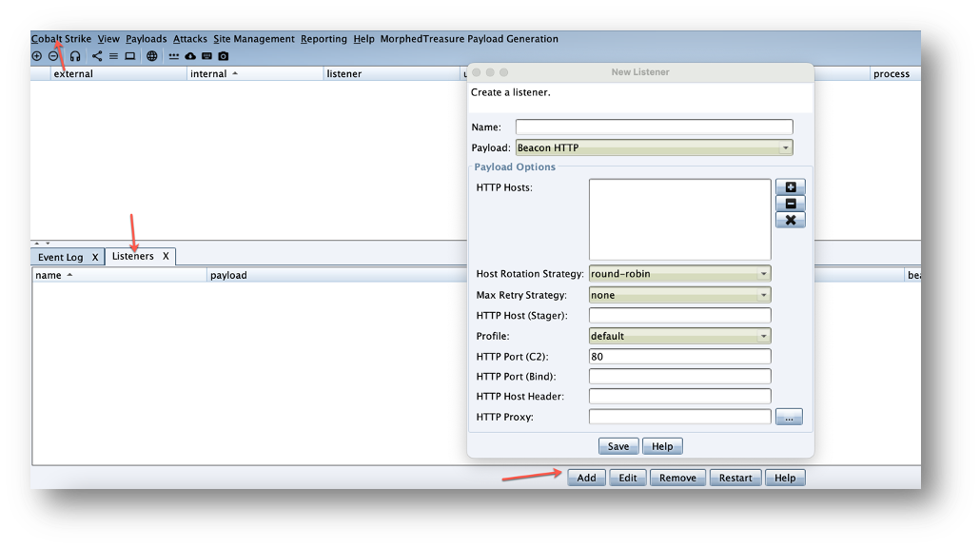980x548 pixels.
Task: Click Help button in Listeners panel
Action: pos(785,478)
